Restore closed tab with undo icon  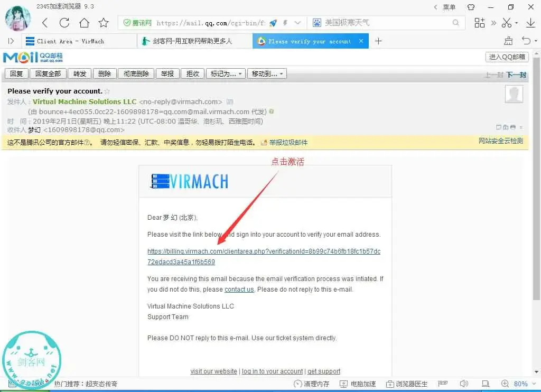pos(526,41)
